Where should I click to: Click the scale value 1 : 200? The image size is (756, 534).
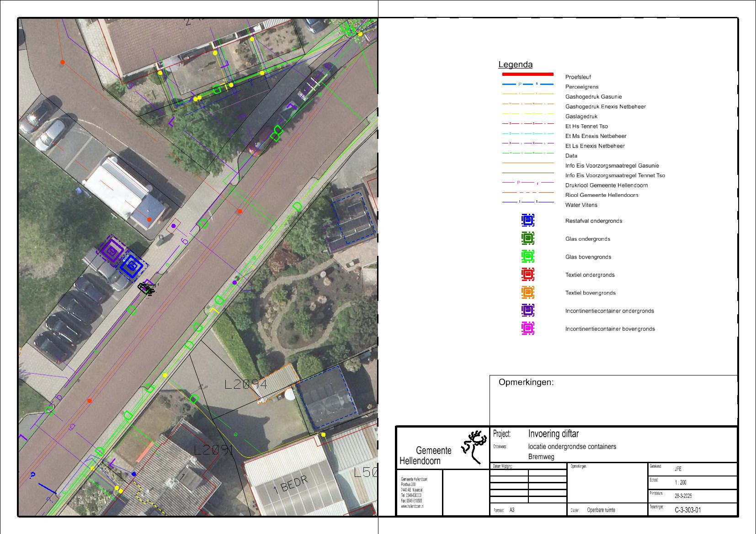point(680,482)
